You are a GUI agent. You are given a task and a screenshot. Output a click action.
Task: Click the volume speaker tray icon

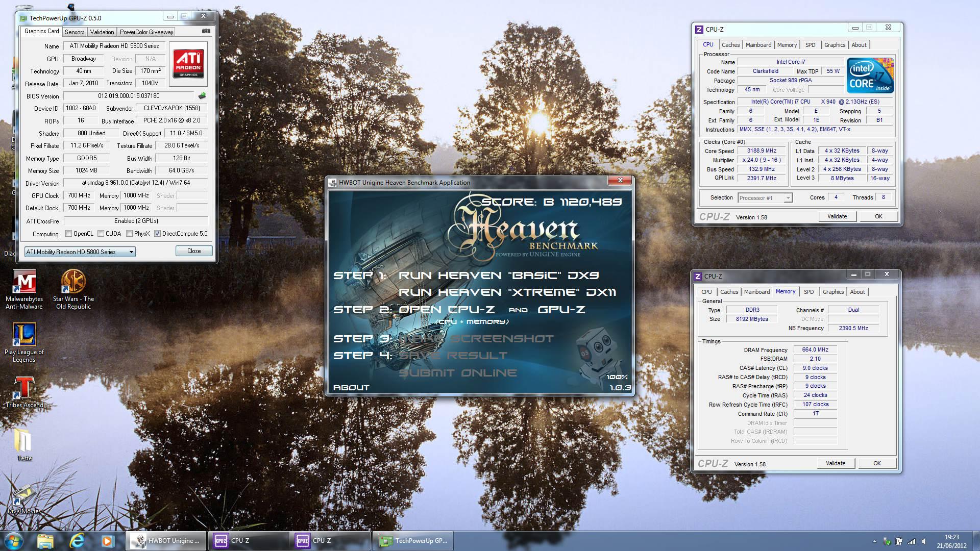coord(924,541)
